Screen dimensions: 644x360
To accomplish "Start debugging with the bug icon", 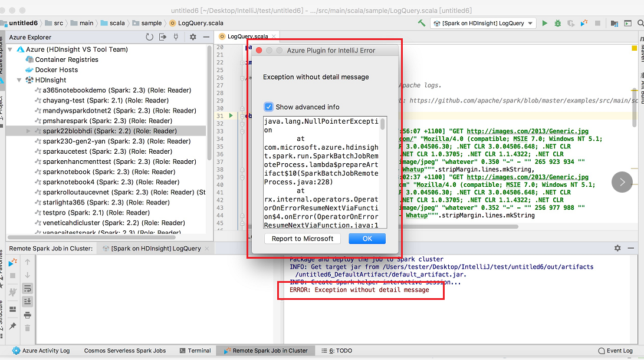I will click(557, 22).
